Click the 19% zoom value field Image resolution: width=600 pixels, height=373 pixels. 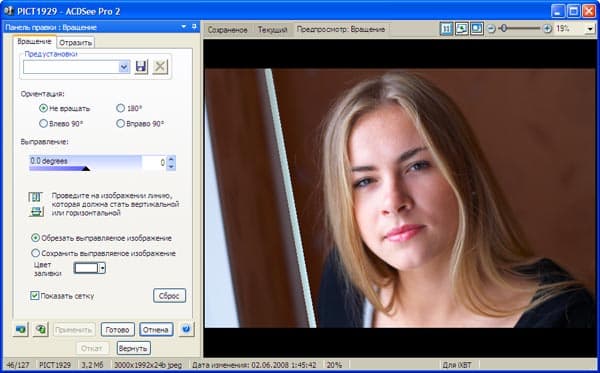point(569,29)
